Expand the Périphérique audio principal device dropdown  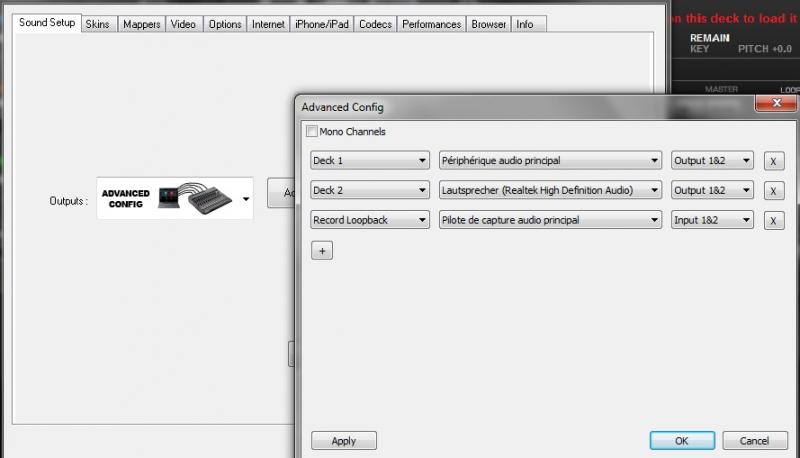[x=550, y=161]
